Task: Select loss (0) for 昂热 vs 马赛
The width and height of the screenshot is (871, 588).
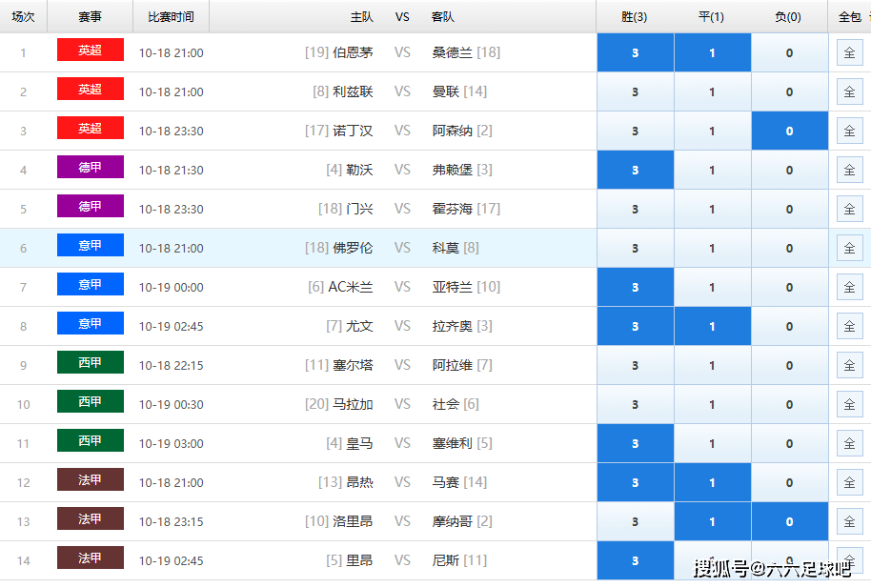Action: (790, 483)
